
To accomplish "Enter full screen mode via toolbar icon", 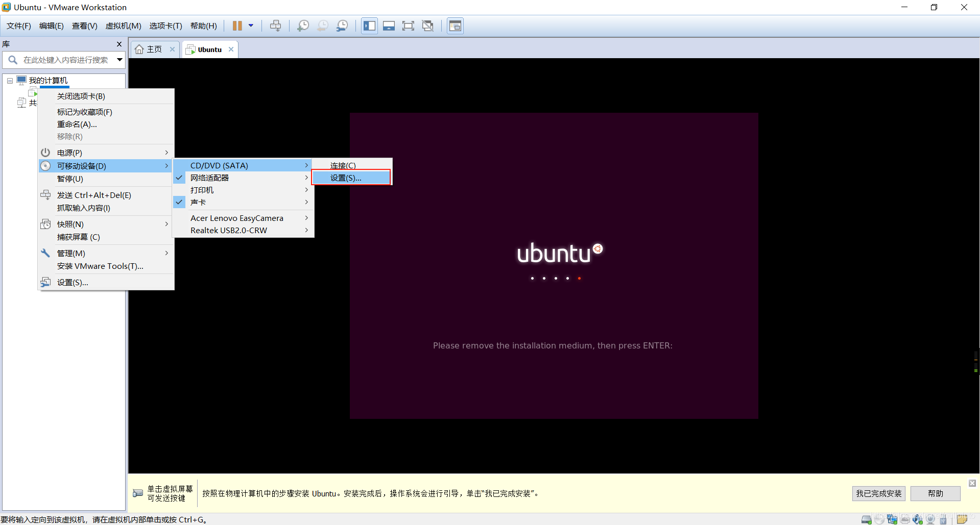I will click(x=408, y=26).
